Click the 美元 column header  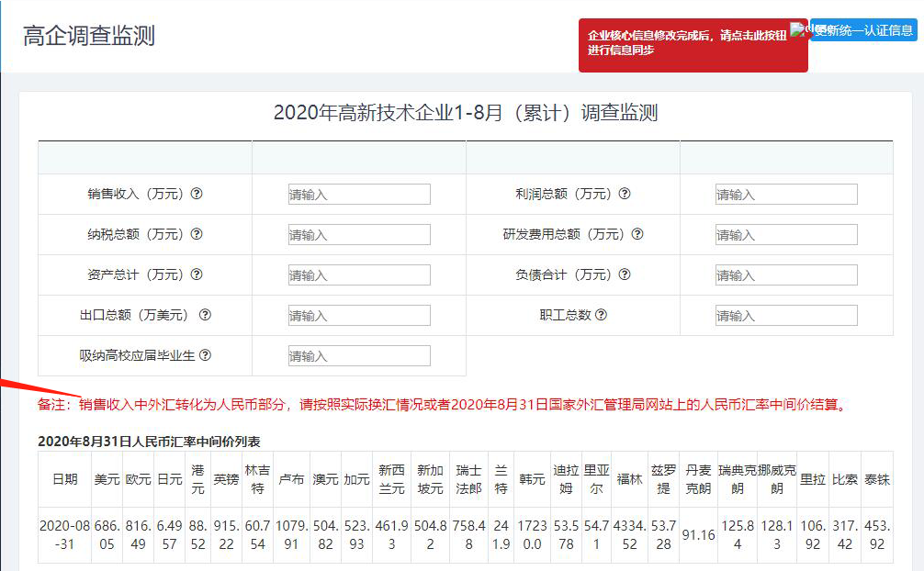(107, 479)
